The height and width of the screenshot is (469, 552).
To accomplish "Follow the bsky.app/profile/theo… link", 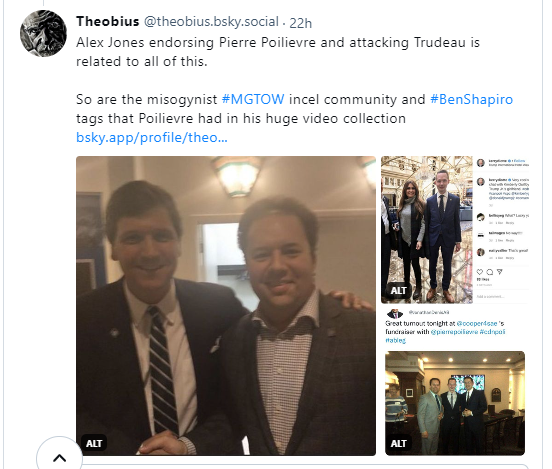I will coord(152,137).
